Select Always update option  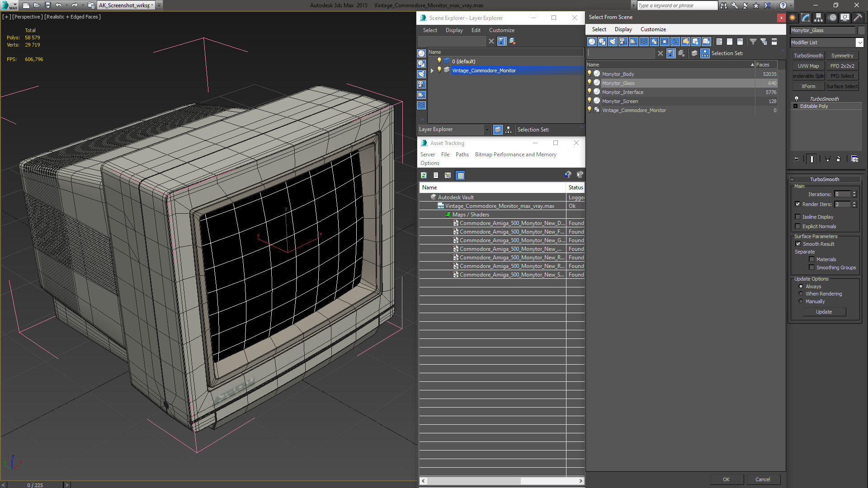801,286
